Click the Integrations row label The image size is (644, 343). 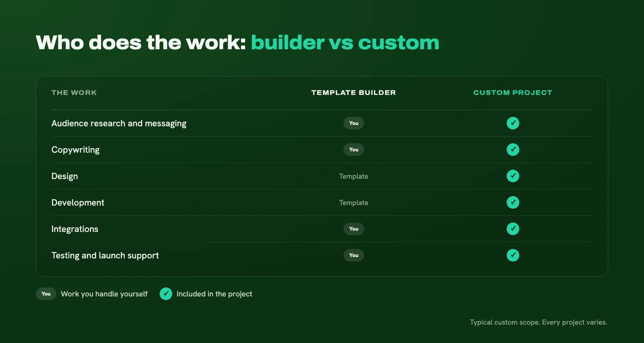click(x=75, y=229)
